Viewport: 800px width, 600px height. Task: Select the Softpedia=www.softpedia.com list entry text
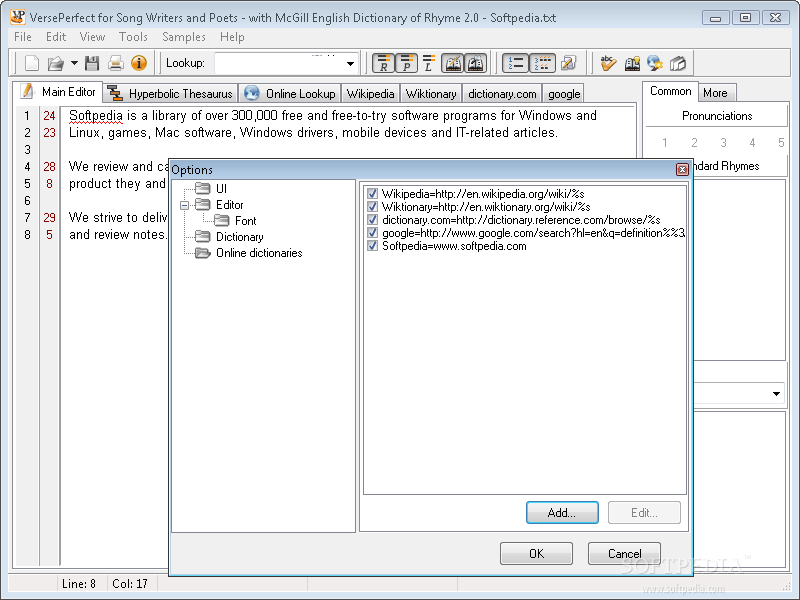pos(454,246)
